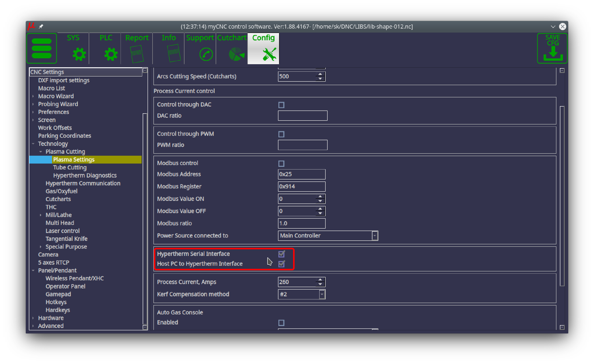This screenshot has height=364, width=594.
Task: Open the PLC gear panel
Action: [111, 54]
